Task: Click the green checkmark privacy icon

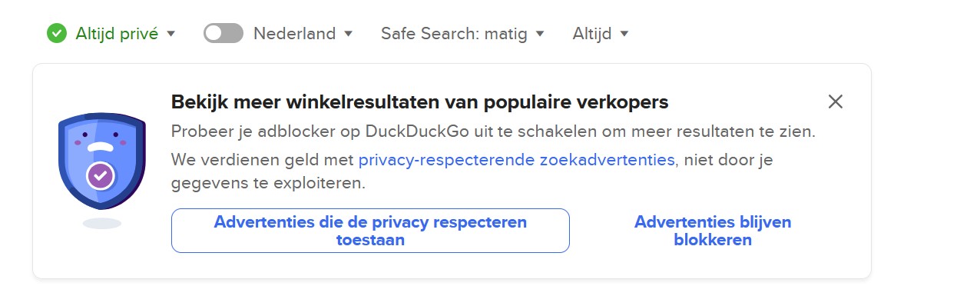Action: click(x=56, y=33)
